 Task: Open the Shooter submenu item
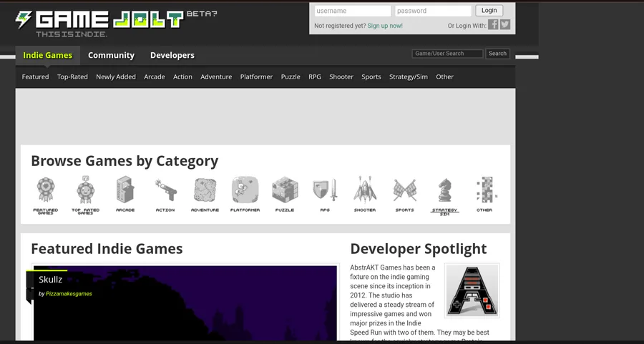coord(341,77)
